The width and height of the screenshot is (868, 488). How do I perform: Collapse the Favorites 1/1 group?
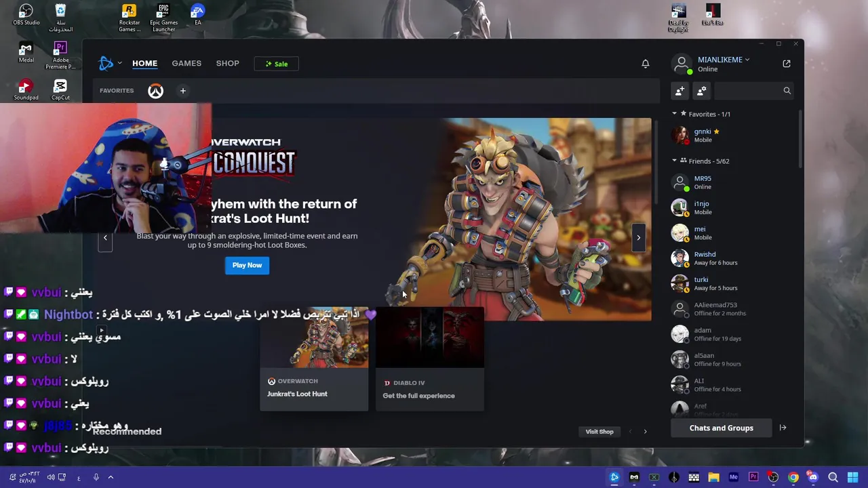click(674, 114)
